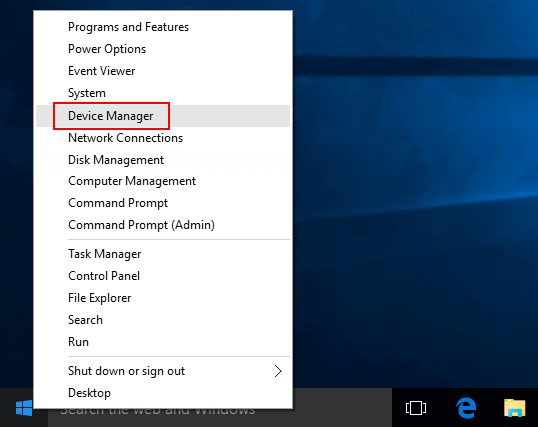
Task: Launch Microsoft Edge from the taskbar
Action: coord(466,408)
